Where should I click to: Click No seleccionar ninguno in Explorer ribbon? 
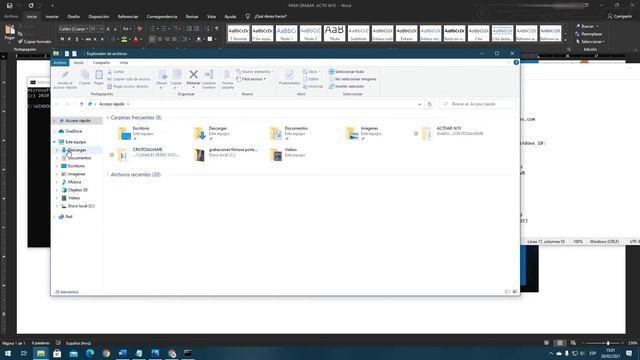[x=353, y=79]
